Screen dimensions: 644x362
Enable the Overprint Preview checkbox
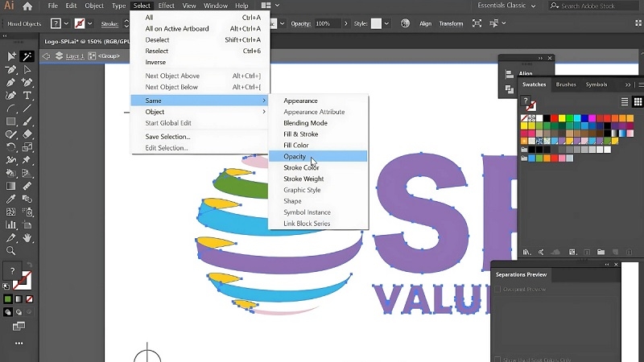[x=497, y=290]
